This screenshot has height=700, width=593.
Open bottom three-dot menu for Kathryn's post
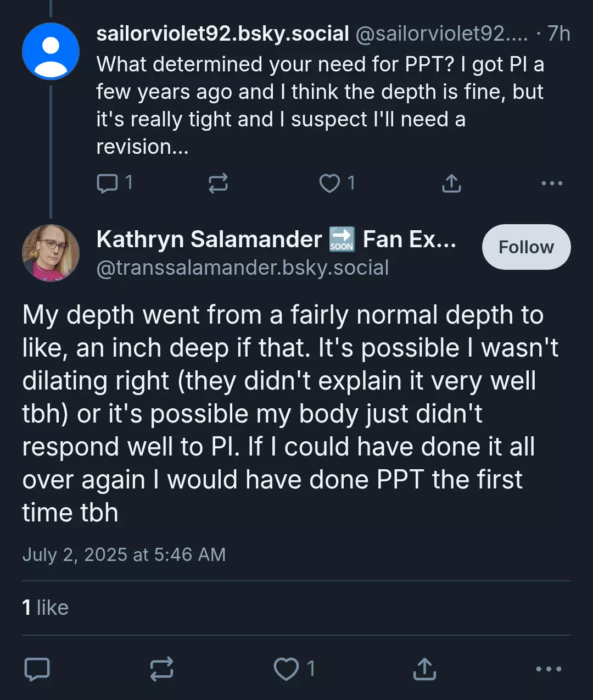[549, 669]
